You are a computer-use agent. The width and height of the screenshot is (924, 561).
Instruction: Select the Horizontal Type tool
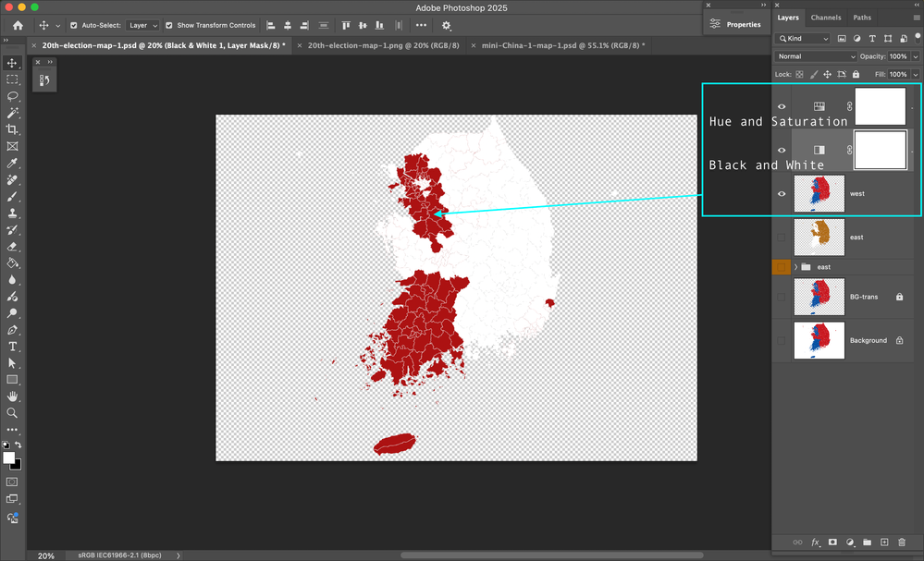(x=12, y=347)
